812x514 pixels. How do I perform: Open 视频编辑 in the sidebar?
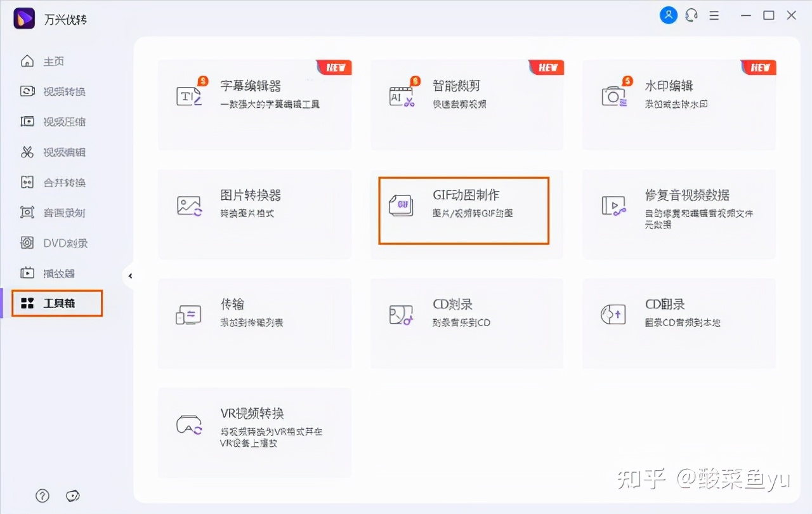pos(64,152)
